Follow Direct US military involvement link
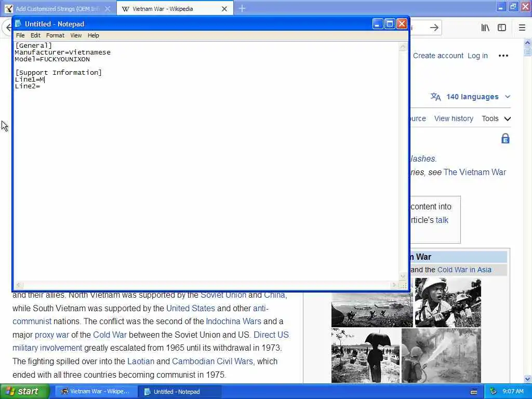This screenshot has height=399, width=532. point(271,335)
